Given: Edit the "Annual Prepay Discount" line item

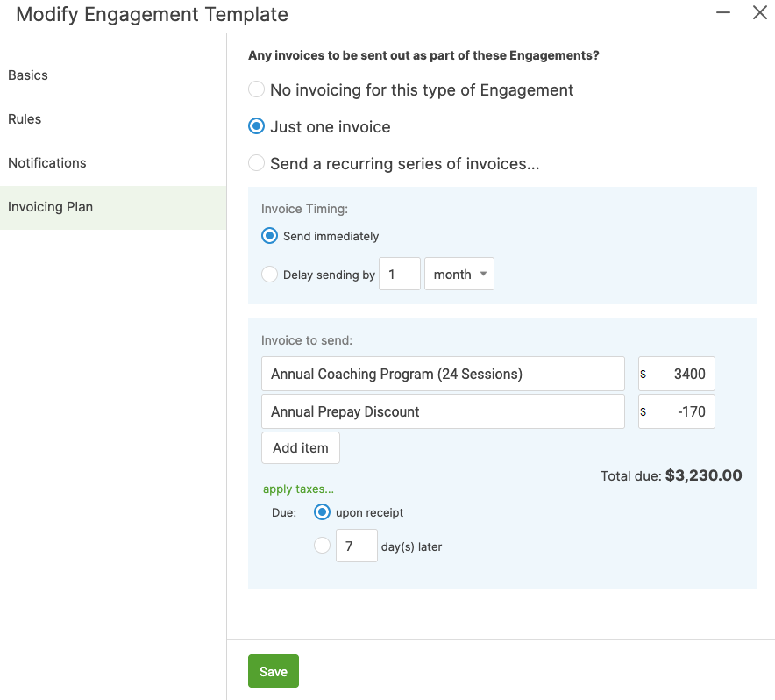Looking at the screenshot, I should [443, 411].
